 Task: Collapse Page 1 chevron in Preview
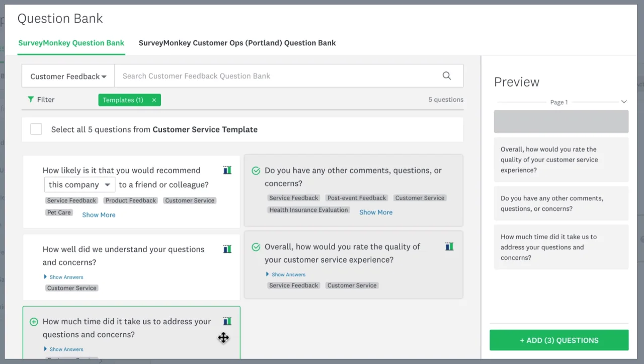point(624,102)
